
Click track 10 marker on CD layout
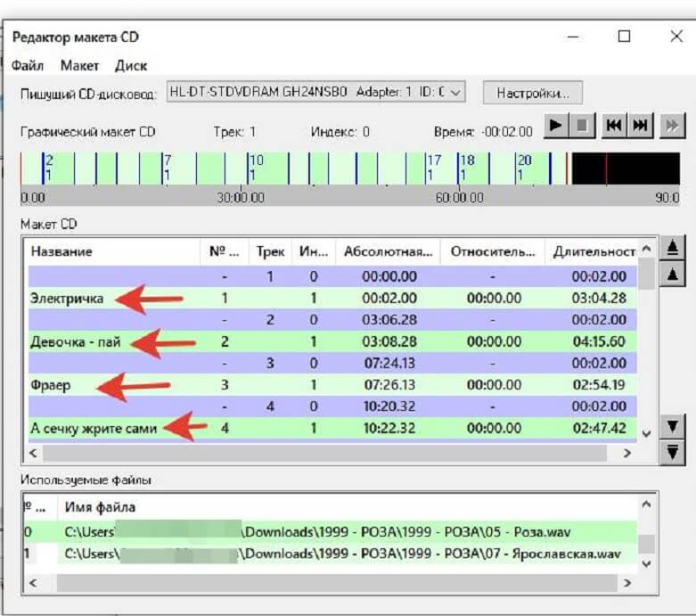[256, 168]
